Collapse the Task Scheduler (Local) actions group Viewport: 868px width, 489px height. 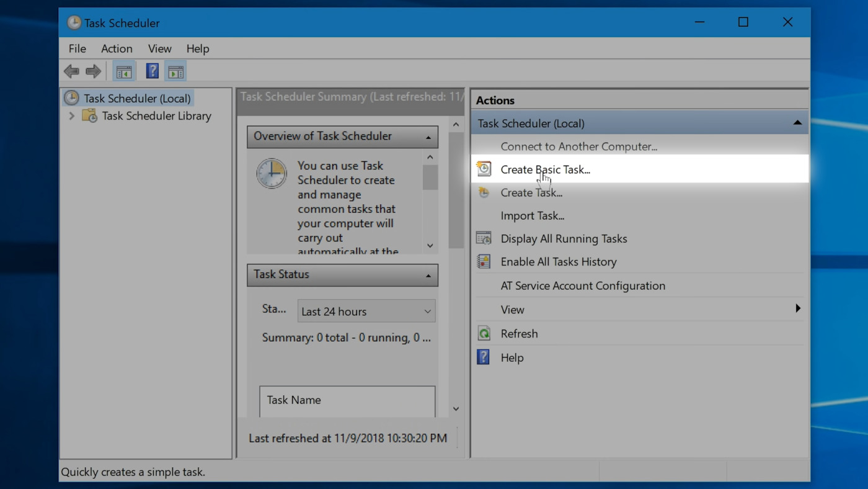pyautogui.click(x=797, y=123)
